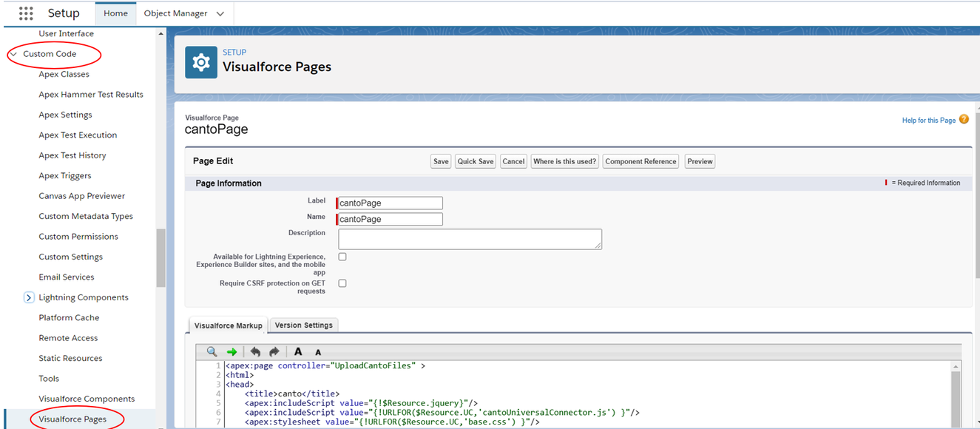Open Custom Permissions
Screen dimensions: 980x429
pyautogui.click(x=78, y=237)
